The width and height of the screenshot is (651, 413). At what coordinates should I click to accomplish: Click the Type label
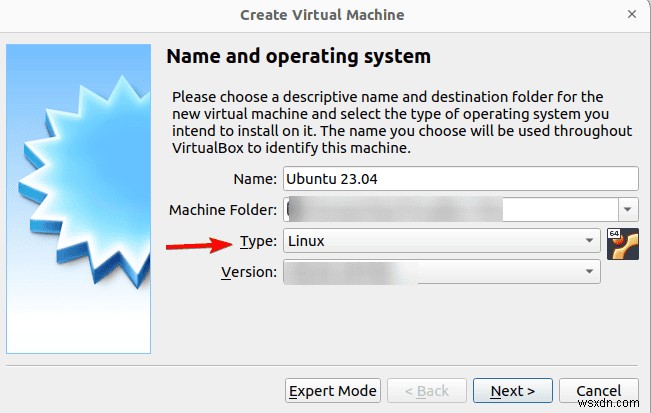pyautogui.click(x=258, y=241)
